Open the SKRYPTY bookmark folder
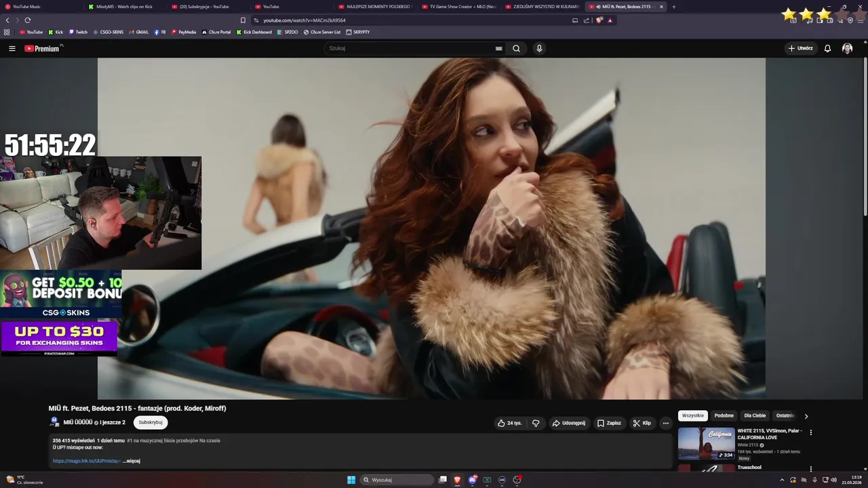The image size is (868, 488). pos(358,32)
